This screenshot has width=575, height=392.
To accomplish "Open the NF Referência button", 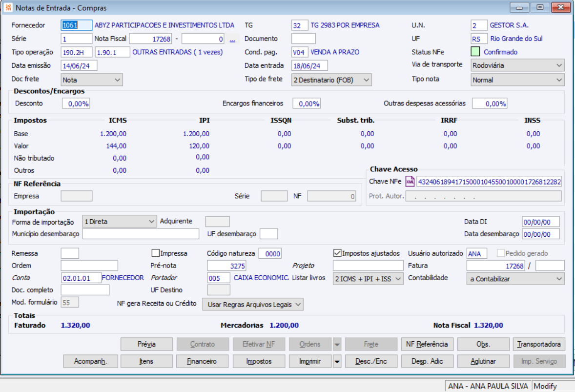I will point(427,344).
